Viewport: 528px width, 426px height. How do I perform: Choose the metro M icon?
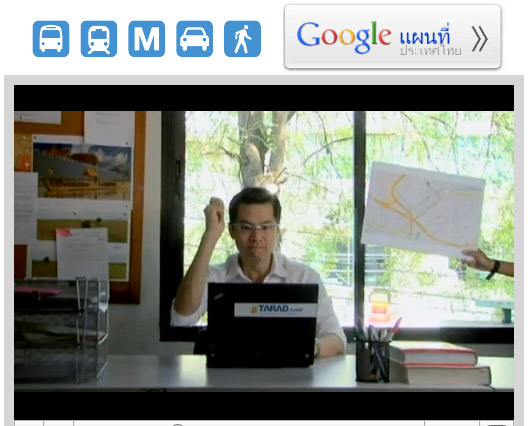pyautogui.click(x=146, y=39)
